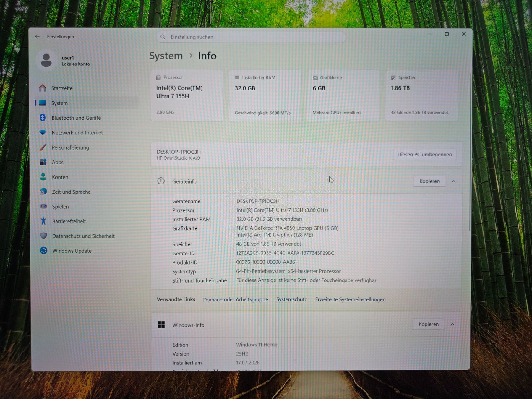Click NVIDIA GeForce RTX 4050 Laptop GPU text
The height and width of the screenshot is (399, 532).
coord(287,228)
